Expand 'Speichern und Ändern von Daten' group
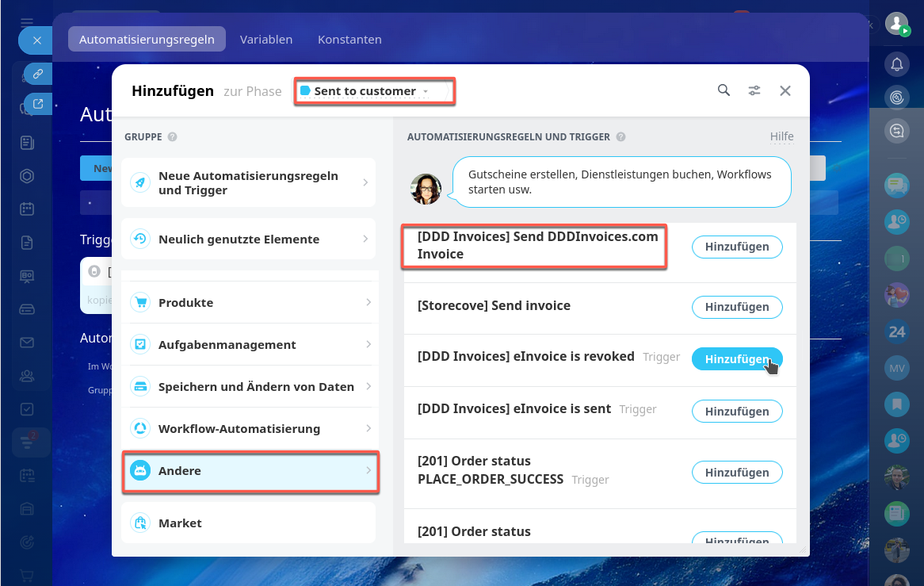Image resolution: width=924 pixels, height=586 pixels. pos(250,387)
